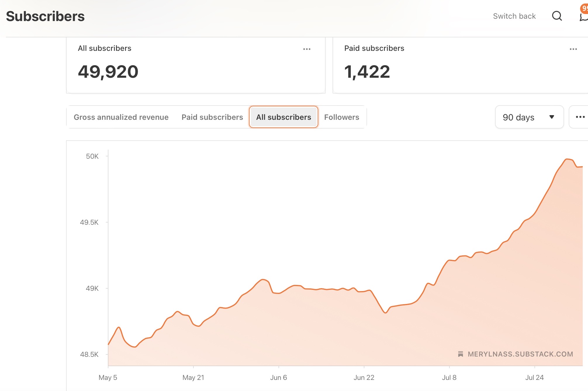Image resolution: width=588 pixels, height=391 pixels.
Task: Click the Subscribers page heading
Action: [x=45, y=16]
